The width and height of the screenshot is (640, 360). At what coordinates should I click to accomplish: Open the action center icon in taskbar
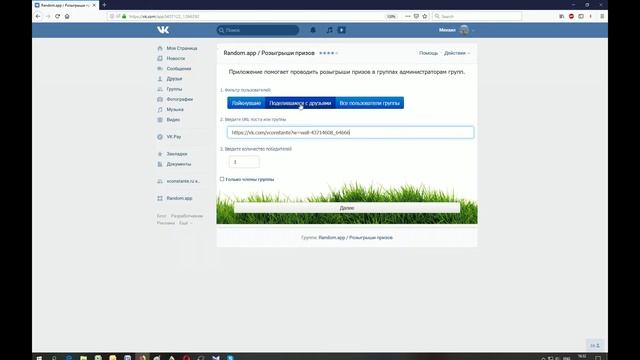[x=598, y=358]
